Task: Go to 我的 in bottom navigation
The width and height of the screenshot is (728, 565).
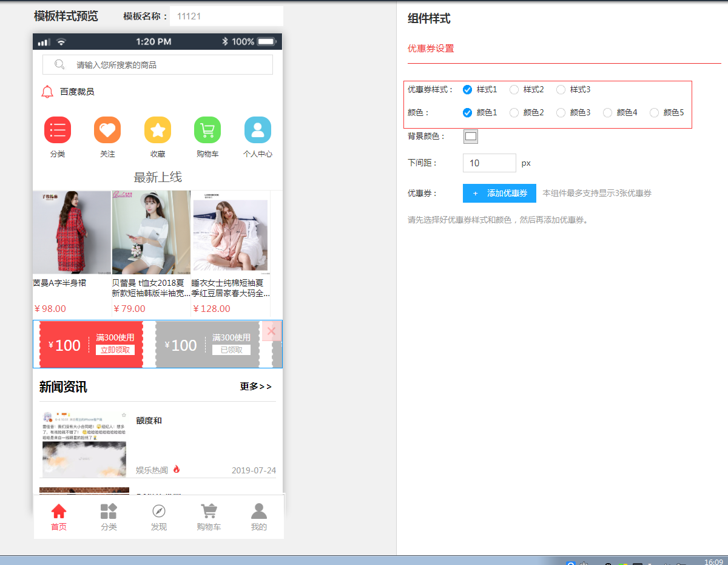Action: pos(259,511)
